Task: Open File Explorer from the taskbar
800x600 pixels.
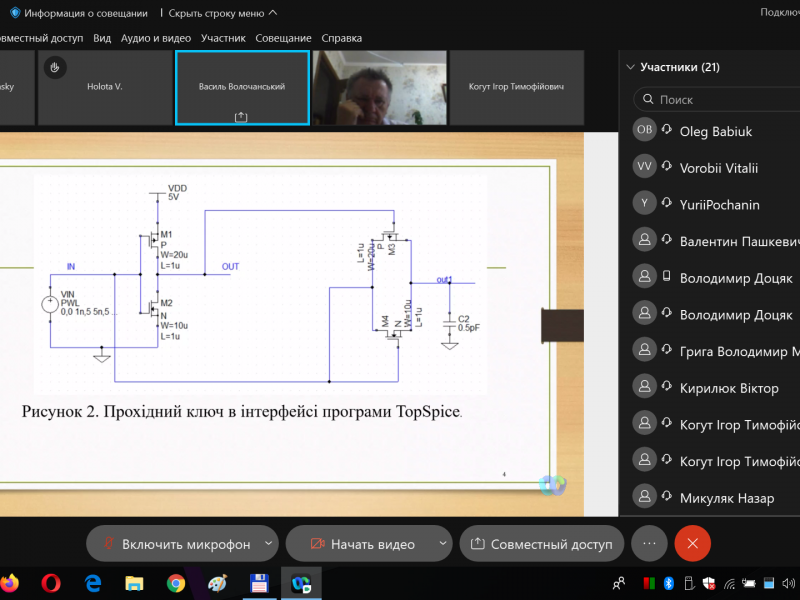Action: (x=134, y=583)
